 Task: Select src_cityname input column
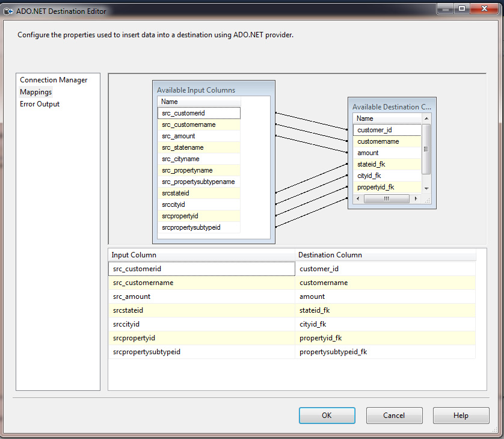click(x=199, y=159)
